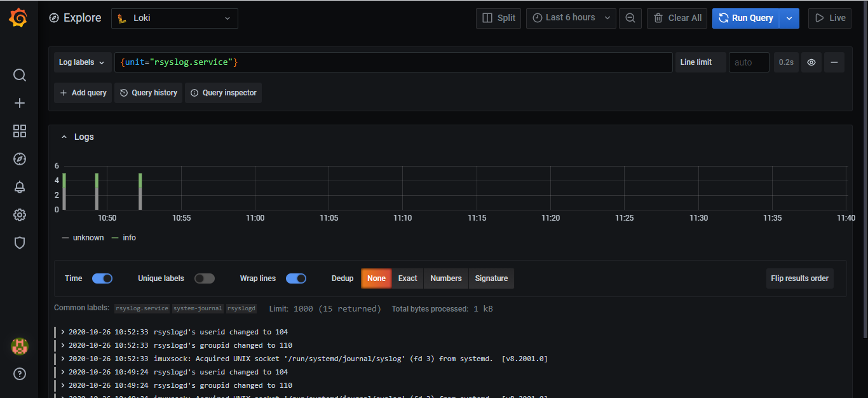
Task: Click the rsyslog.service common label
Action: [142, 308]
